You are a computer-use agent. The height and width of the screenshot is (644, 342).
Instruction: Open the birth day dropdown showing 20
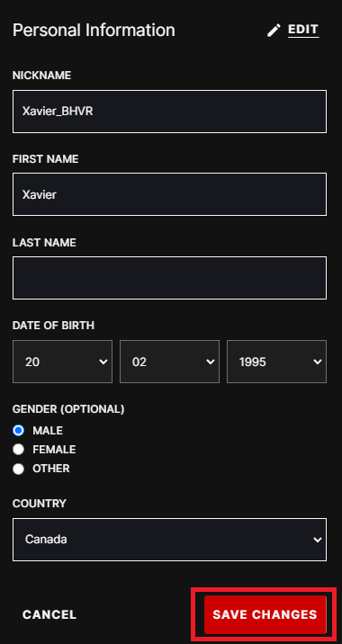coord(62,362)
